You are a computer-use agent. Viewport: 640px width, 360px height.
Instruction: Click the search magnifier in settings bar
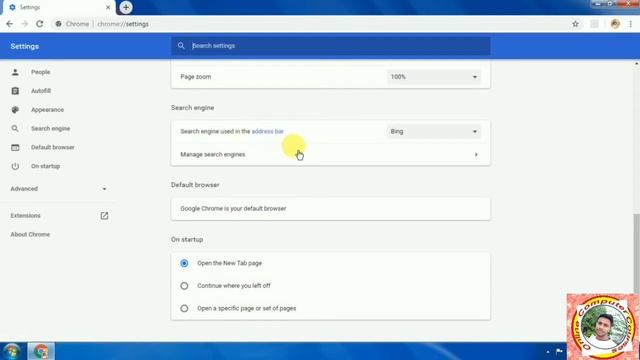pyautogui.click(x=181, y=46)
